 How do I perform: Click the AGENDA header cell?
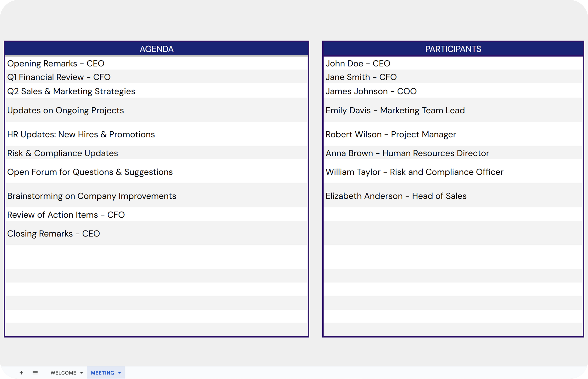[x=156, y=49]
